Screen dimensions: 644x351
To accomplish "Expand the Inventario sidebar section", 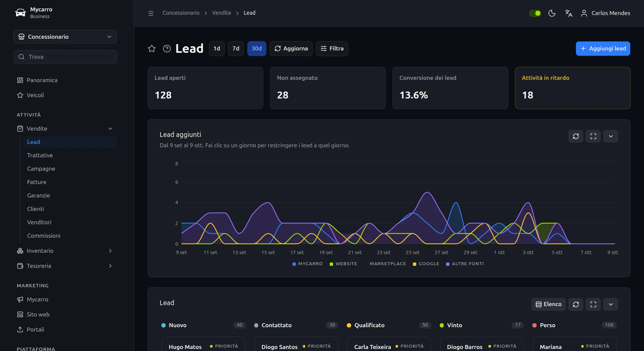I will click(x=65, y=251).
